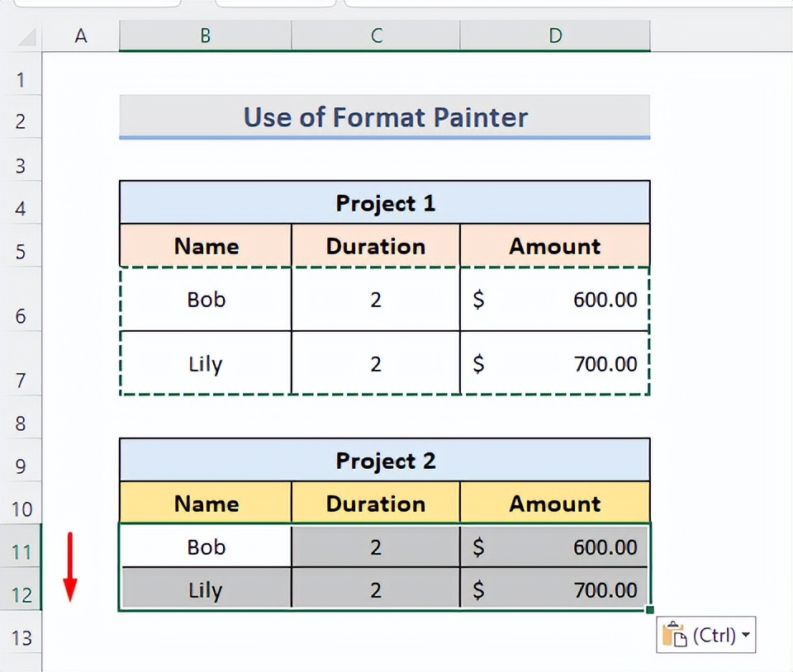Select row 10 header
The image size is (793, 672).
20,503
